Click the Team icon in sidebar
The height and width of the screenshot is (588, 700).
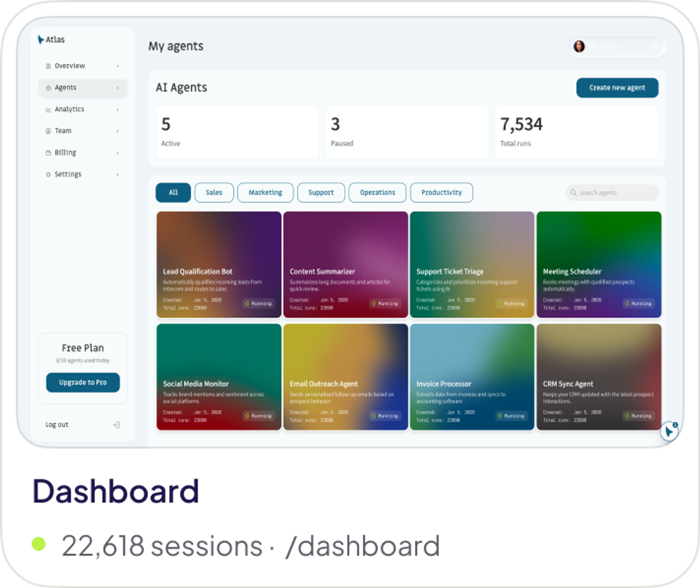pyautogui.click(x=48, y=131)
